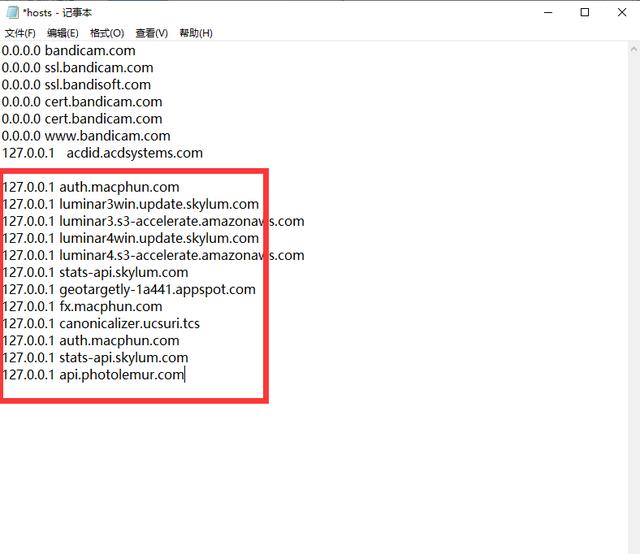640x554 pixels.
Task: Click the luminar4.s3-accelerate.amazonaws.com line
Action: (x=153, y=256)
